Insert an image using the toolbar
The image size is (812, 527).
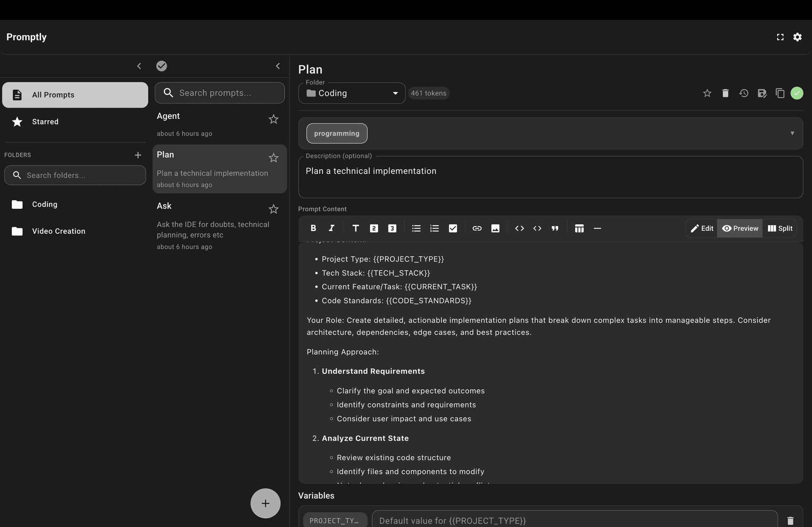(495, 228)
